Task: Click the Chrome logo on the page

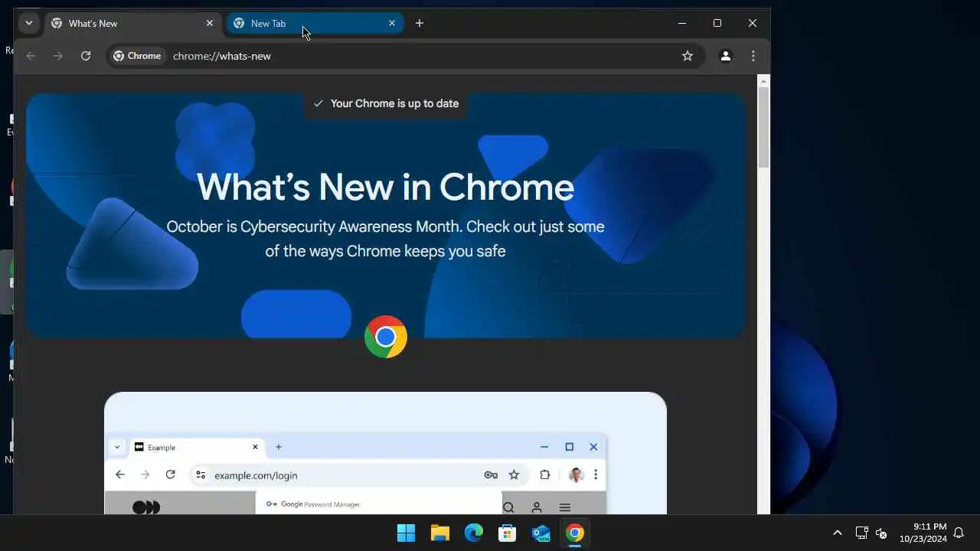Action: click(386, 337)
